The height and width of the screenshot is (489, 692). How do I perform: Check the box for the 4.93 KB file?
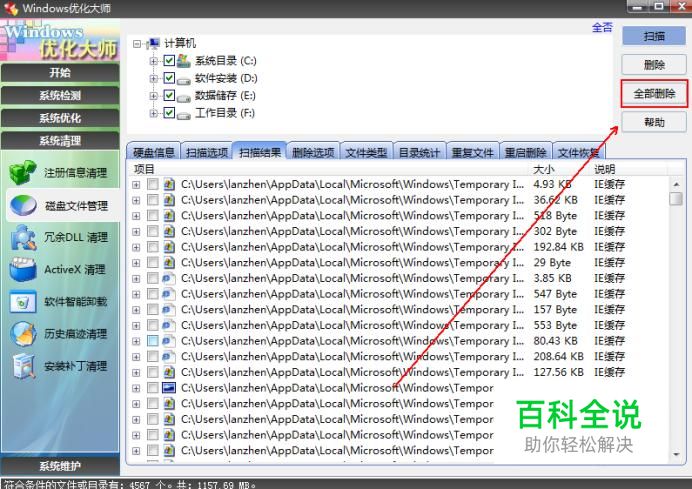point(153,184)
